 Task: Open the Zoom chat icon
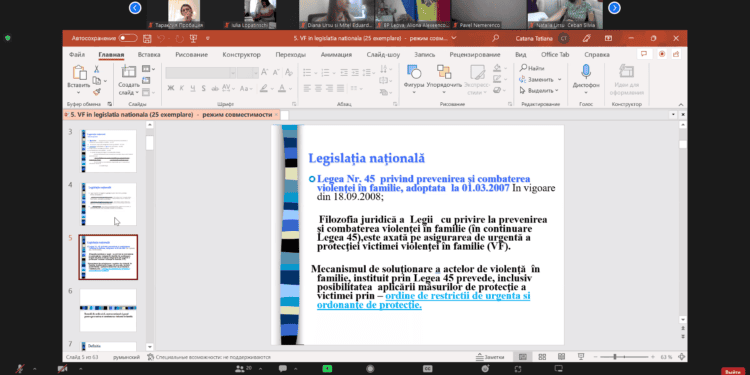pos(283,368)
